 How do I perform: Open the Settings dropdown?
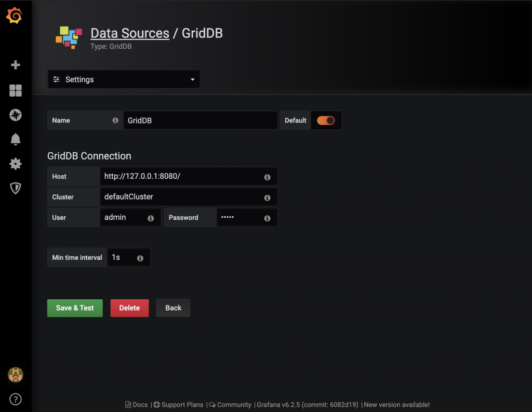(x=124, y=79)
